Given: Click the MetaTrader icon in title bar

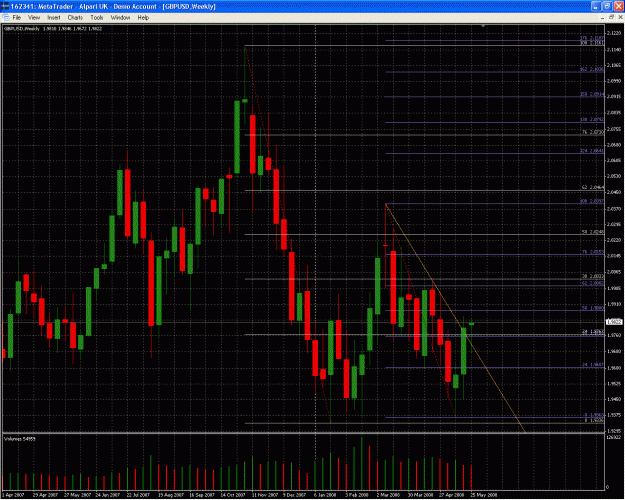Looking at the screenshot, I should [5, 6].
